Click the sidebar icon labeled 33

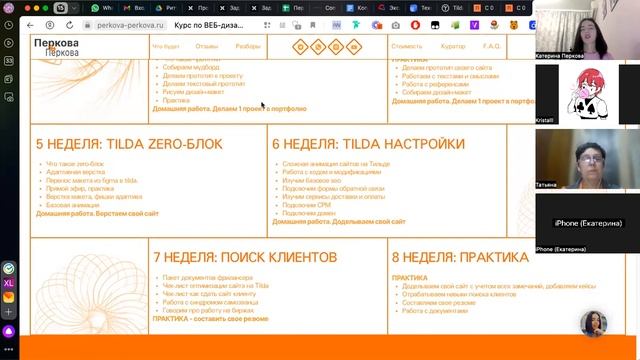(x=9, y=61)
